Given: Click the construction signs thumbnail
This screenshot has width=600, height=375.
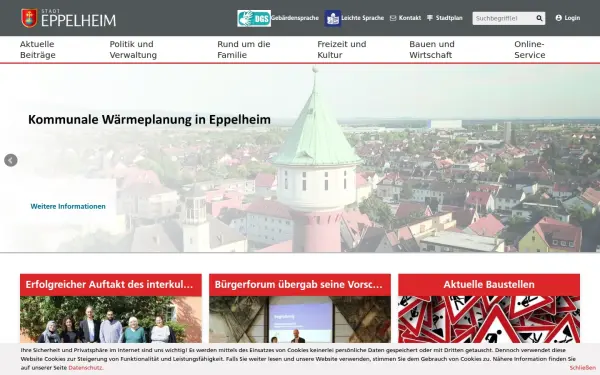Looking at the screenshot, I should coord(489,319).
